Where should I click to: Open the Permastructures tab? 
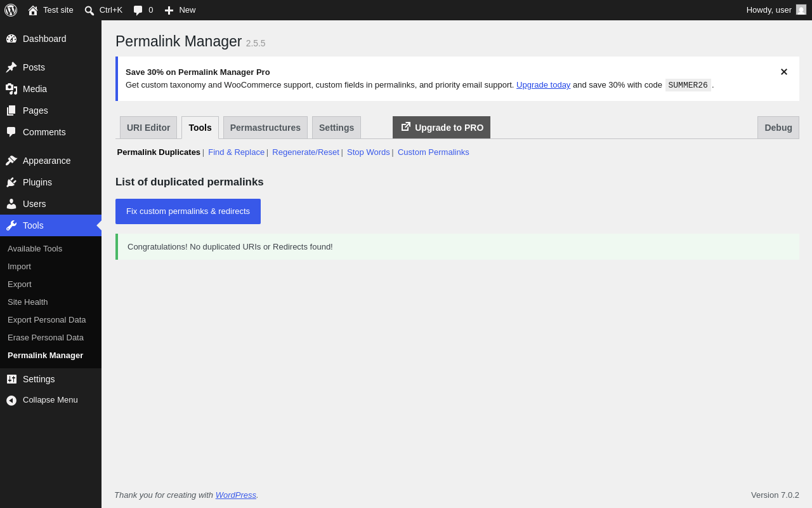pos(265,128)
